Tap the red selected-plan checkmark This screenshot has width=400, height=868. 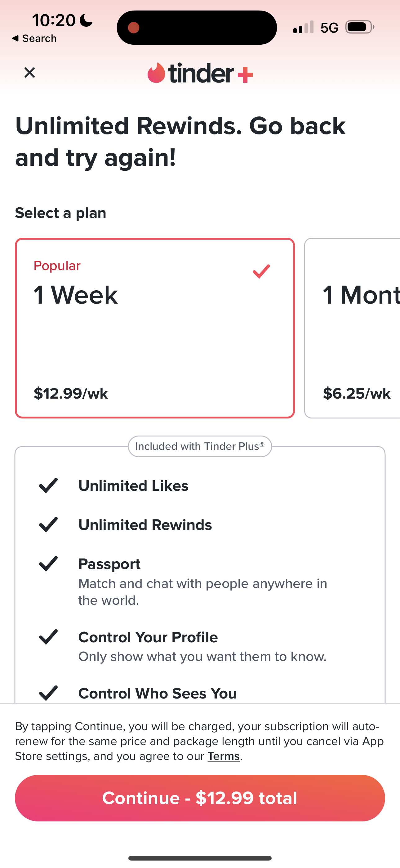click(x=261, y=271)
